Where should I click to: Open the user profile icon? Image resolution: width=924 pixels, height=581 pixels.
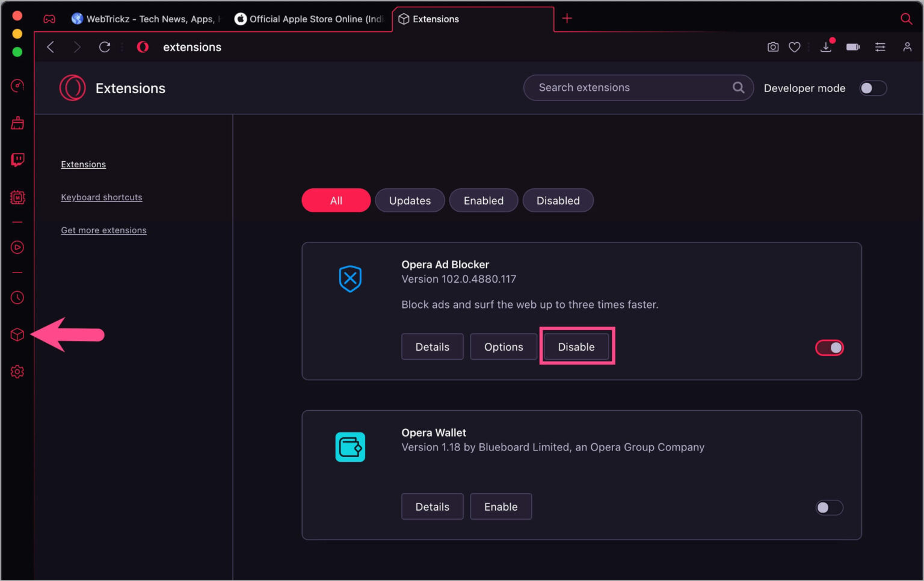tap(908, 47)
